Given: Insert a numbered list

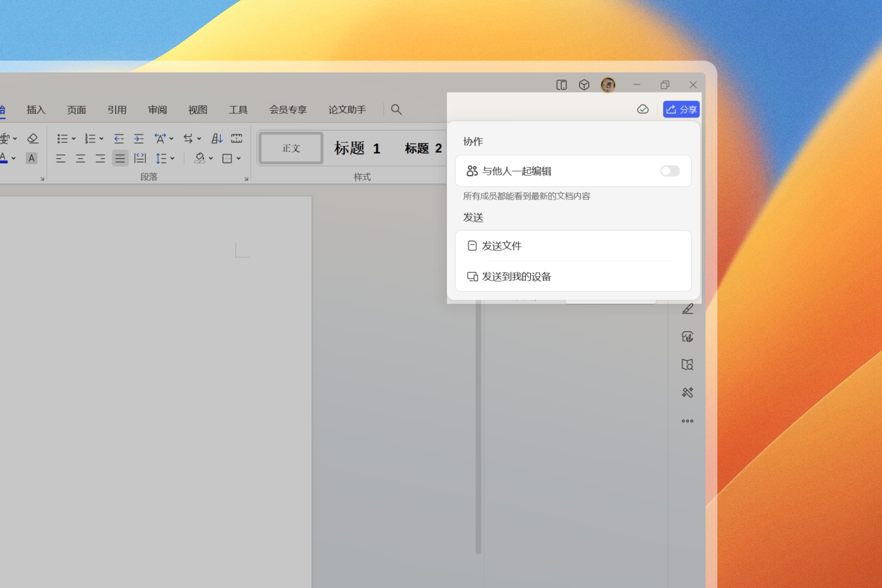Looking at the screenshot, I should point(90,139).
